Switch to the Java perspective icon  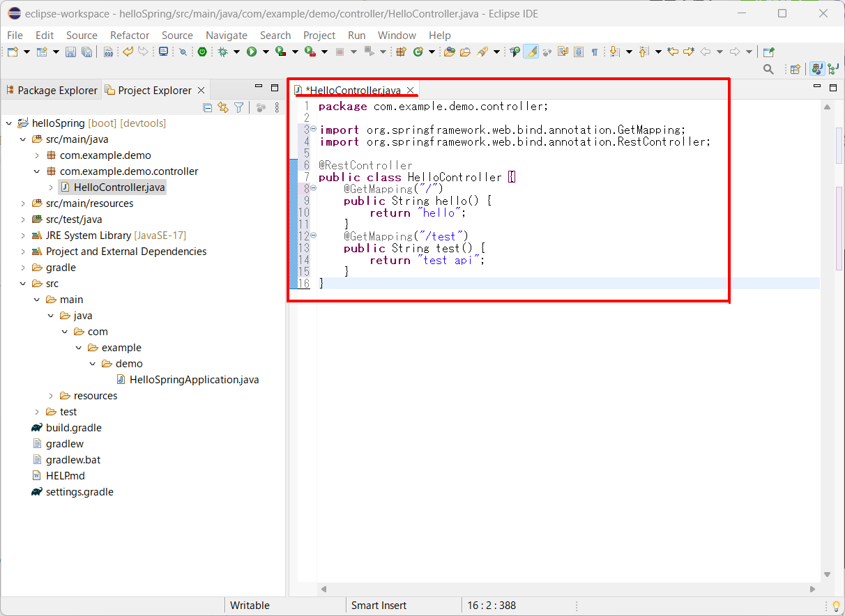click(817, 69)
